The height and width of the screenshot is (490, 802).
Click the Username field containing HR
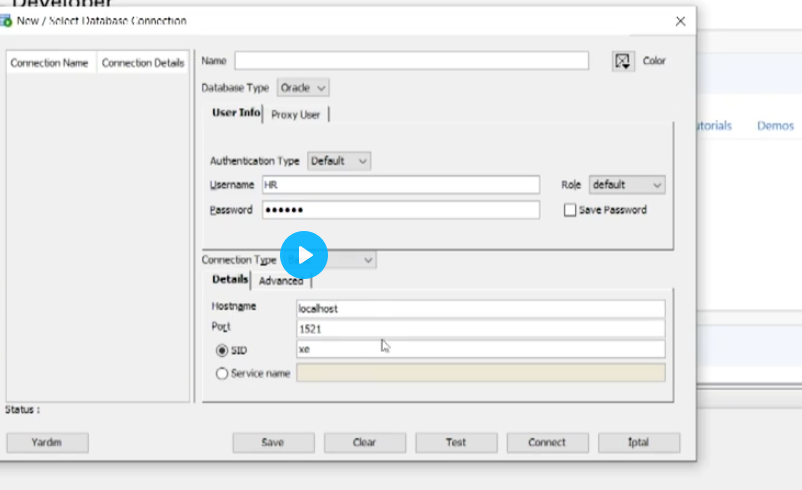(x=401, y=185)
